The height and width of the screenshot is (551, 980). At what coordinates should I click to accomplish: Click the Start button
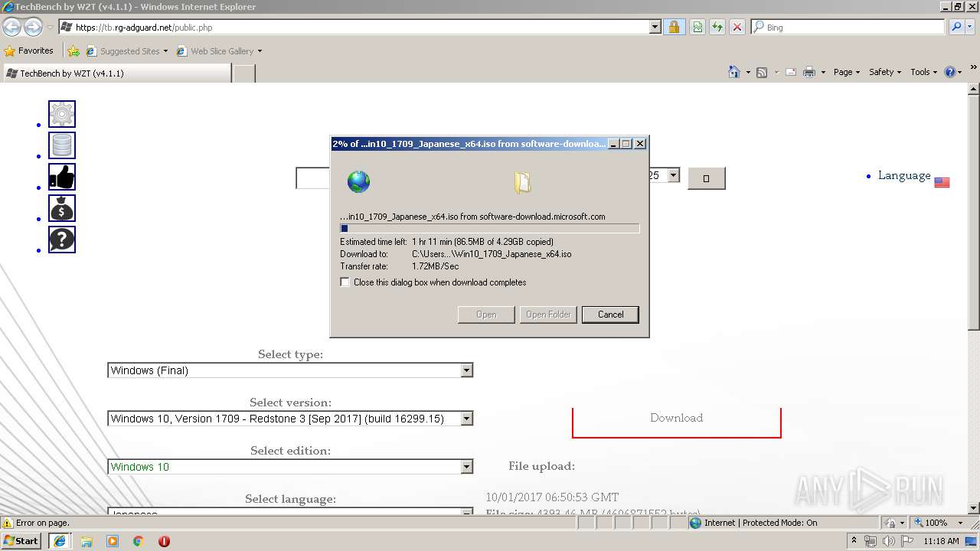coord(21,541)
